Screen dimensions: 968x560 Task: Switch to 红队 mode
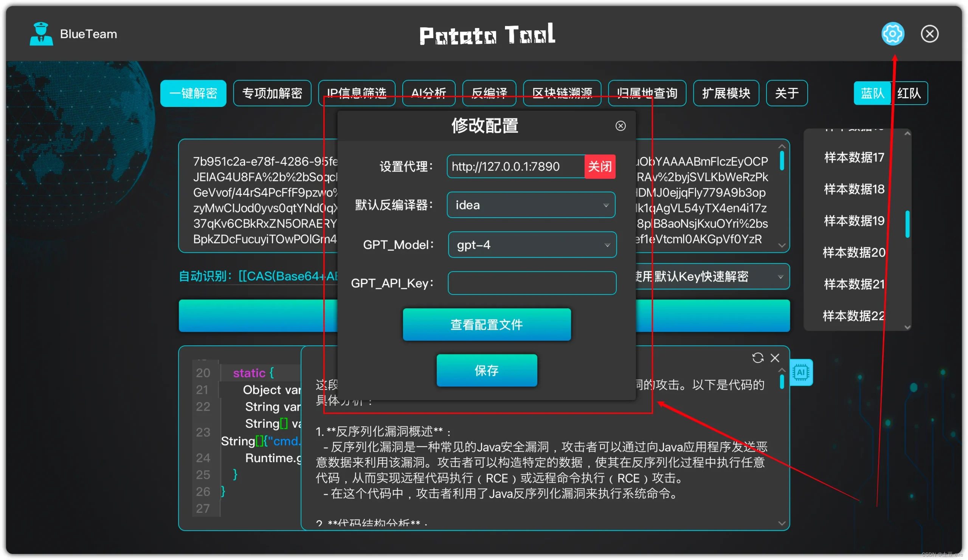pos(909,93)
